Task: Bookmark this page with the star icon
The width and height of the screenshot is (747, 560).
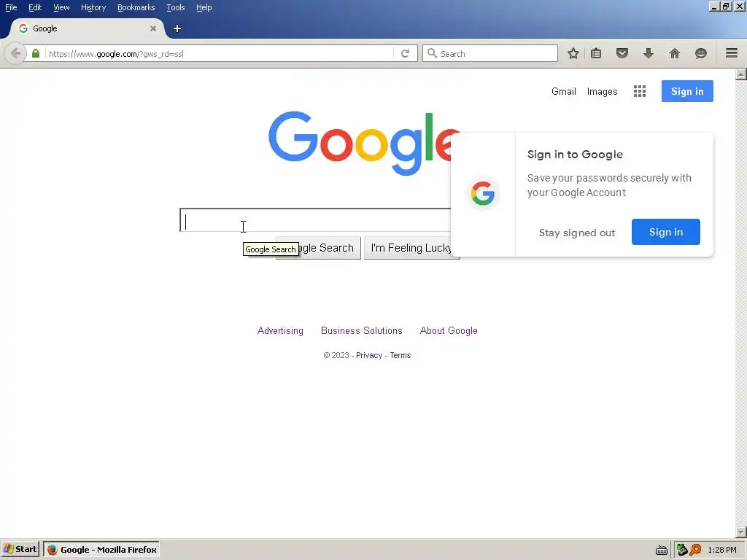Action: 573,53
